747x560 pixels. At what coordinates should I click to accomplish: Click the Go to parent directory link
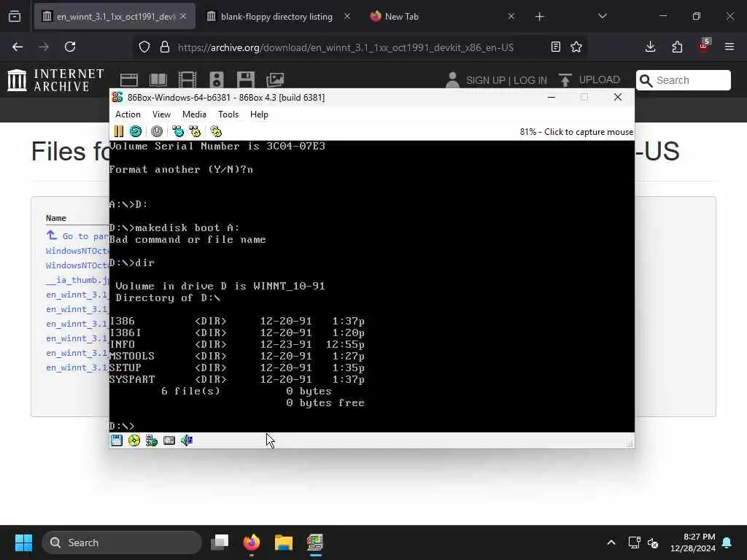pos(78,236)
